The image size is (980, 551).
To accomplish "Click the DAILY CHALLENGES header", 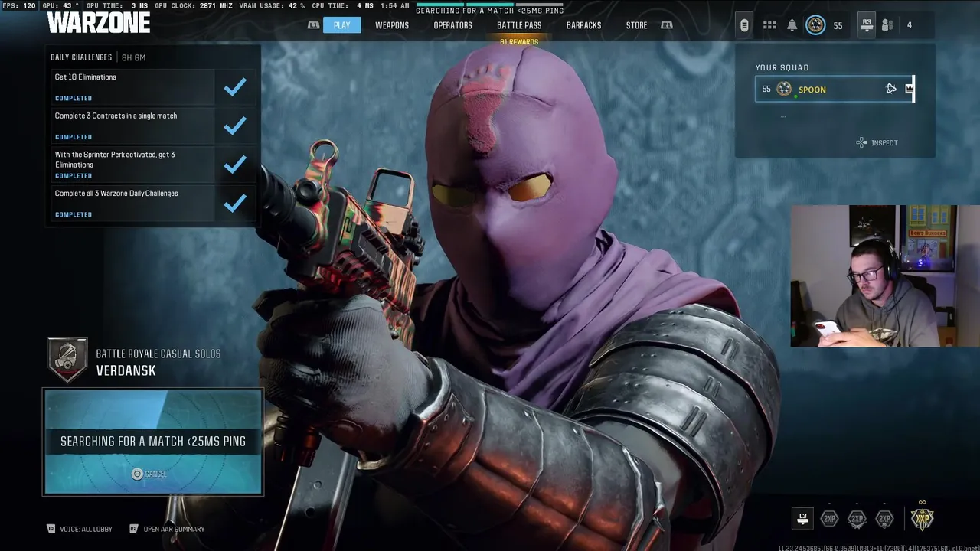I will pyautogui.click(x=81, y=57).
